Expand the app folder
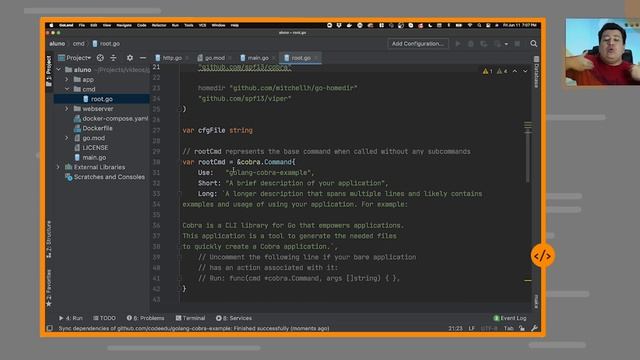Screen dimensions: 640x360 click(67, 80)
